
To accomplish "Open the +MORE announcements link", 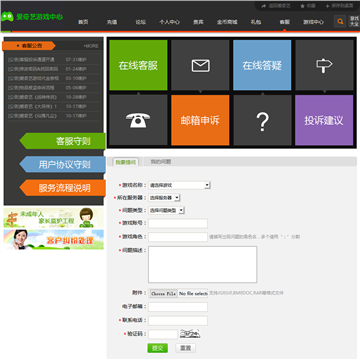I will tap(91, 46).
